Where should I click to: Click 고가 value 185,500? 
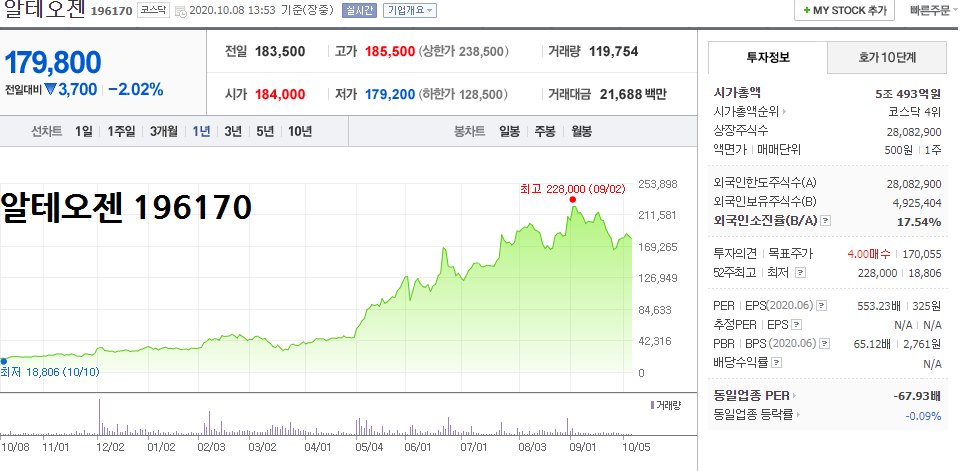(x=390, y=52)
